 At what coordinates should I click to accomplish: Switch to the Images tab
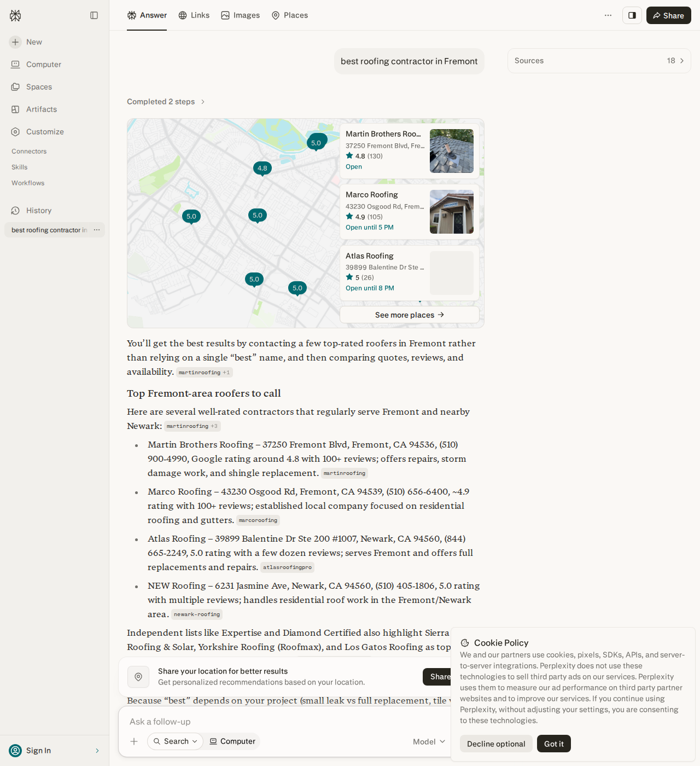click(241, 15)
